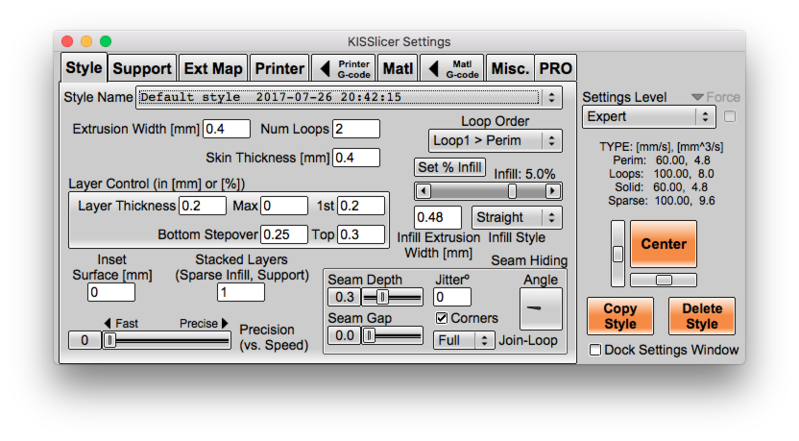Click the Jitter input field

pos(452,297)
